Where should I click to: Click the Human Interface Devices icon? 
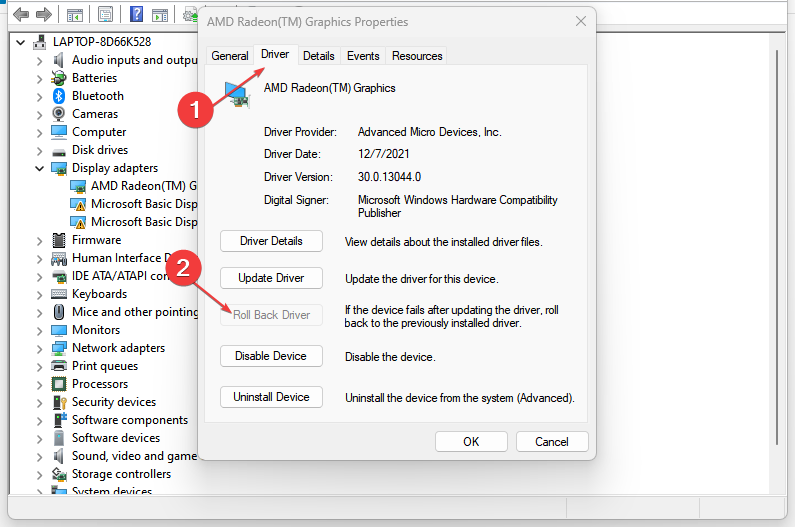click(59, 258)
